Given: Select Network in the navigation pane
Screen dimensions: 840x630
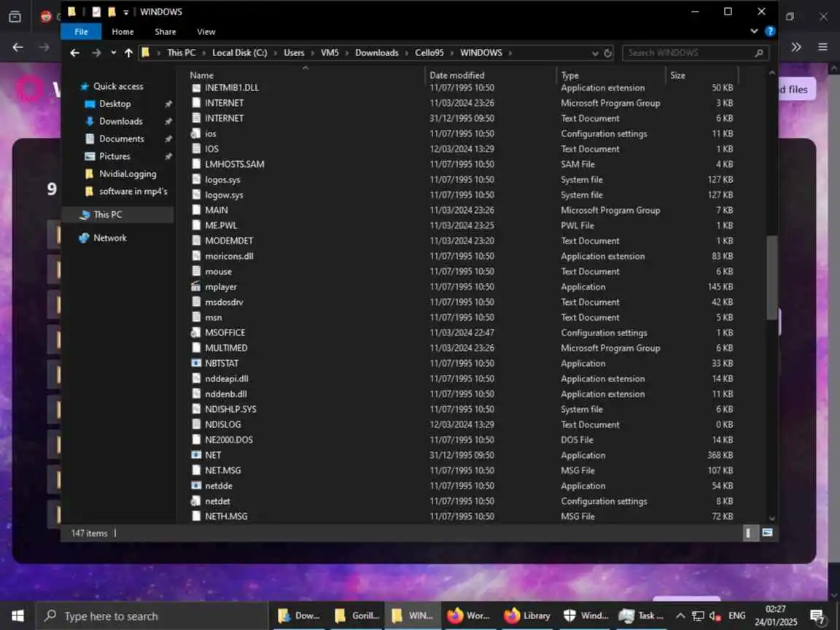Looking at the screenshot, I should click(110, 238).
